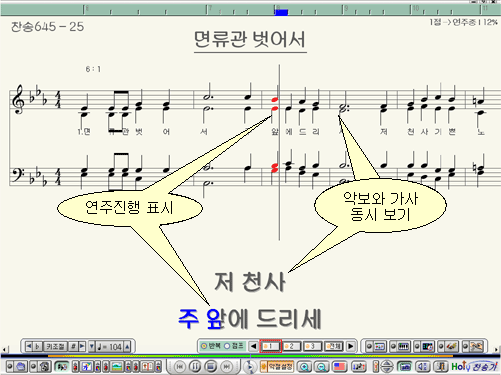
Task: Click the green highlighted display icon
Action: pos(404,367)
